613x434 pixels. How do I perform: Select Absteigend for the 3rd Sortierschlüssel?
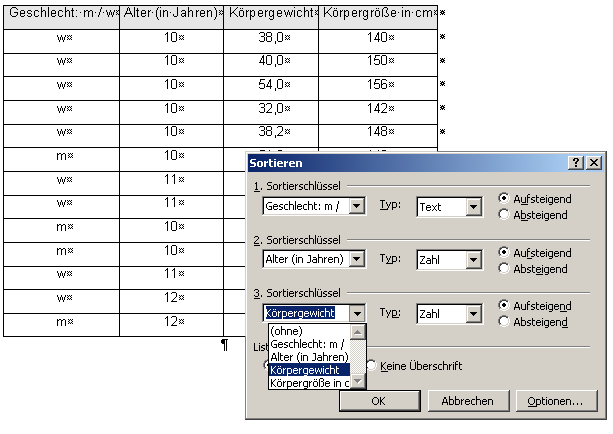[504, 321]
